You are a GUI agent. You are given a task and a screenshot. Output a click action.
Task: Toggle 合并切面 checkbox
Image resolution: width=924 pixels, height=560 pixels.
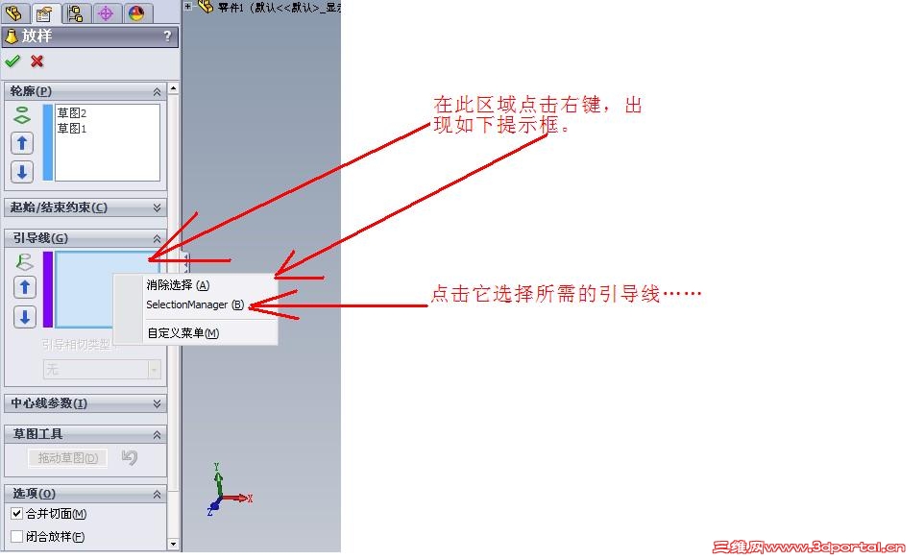17,514
